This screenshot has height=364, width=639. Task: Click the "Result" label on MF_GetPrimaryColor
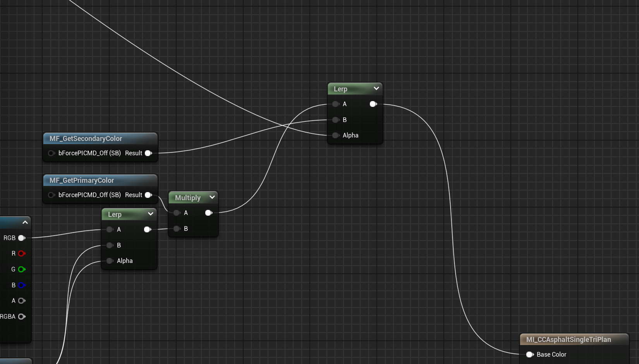click(134, 195)
